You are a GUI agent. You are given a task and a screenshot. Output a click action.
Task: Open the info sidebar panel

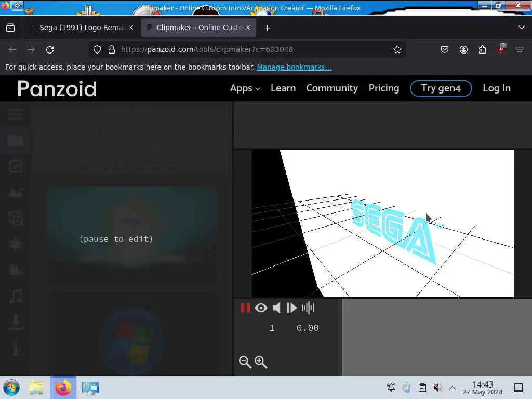tap(15, 349)
